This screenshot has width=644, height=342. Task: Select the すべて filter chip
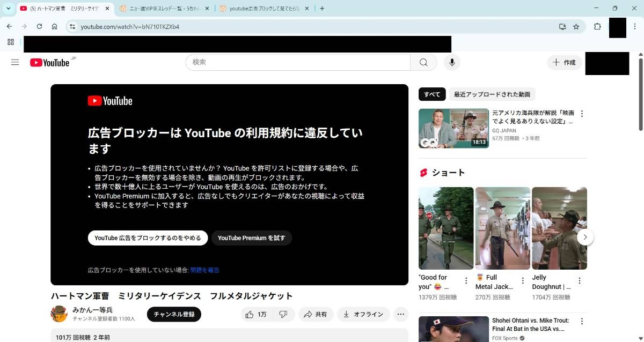432,94
